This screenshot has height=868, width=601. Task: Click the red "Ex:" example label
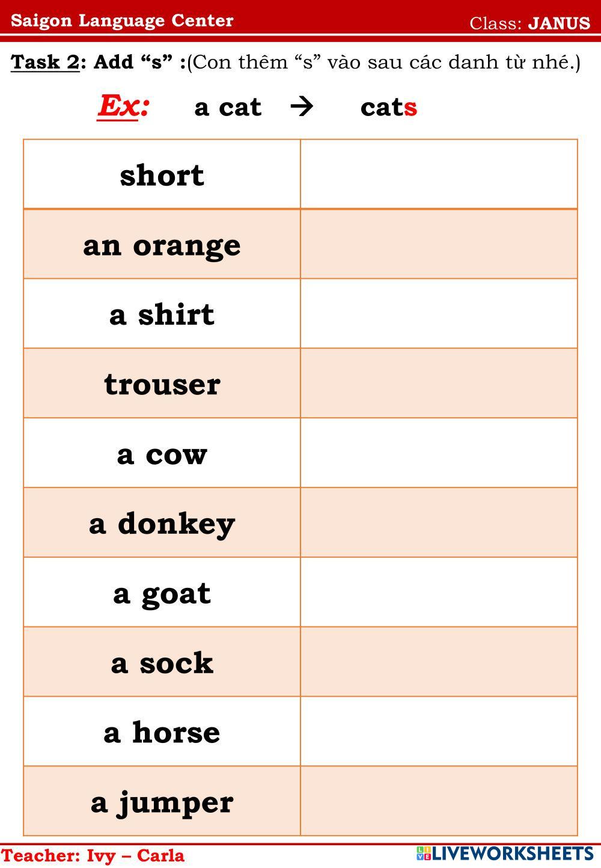click(123, 106)
